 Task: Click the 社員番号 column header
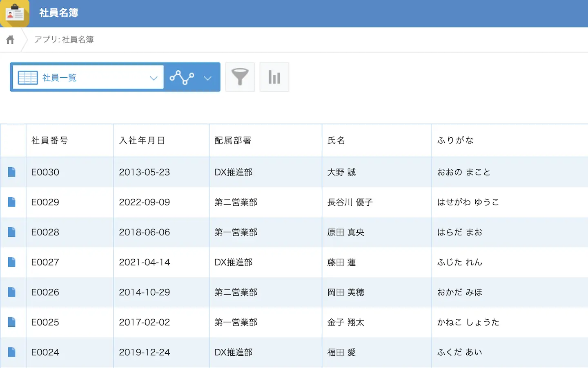click(x=49, y=141)
